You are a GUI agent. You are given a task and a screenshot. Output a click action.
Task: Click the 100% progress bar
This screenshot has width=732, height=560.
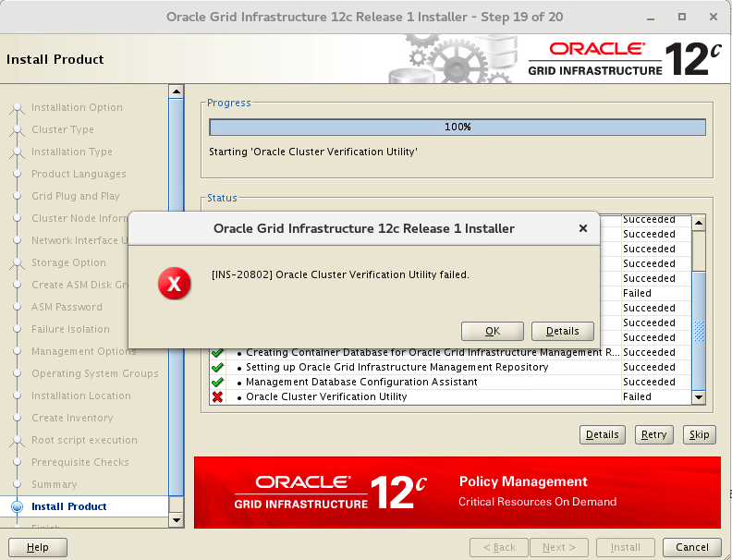457,127
